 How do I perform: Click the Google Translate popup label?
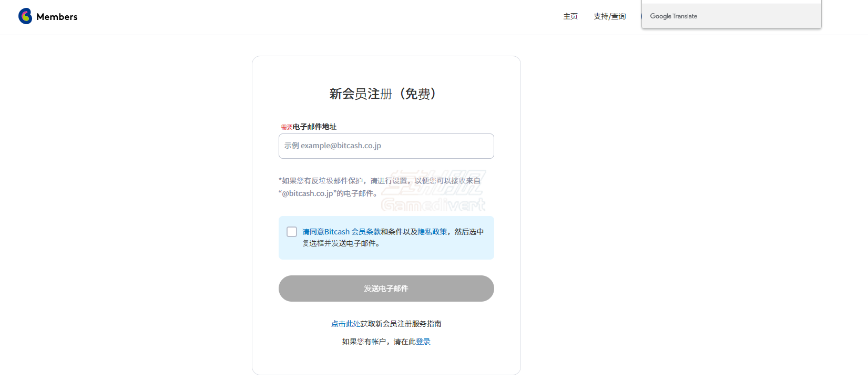pos(673,16)
